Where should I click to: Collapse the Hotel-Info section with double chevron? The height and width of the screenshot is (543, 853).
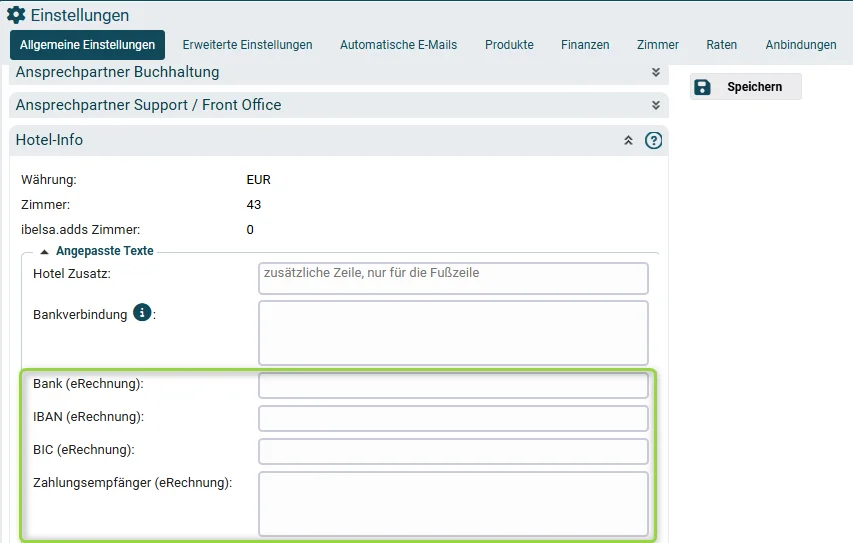(628, 140)
